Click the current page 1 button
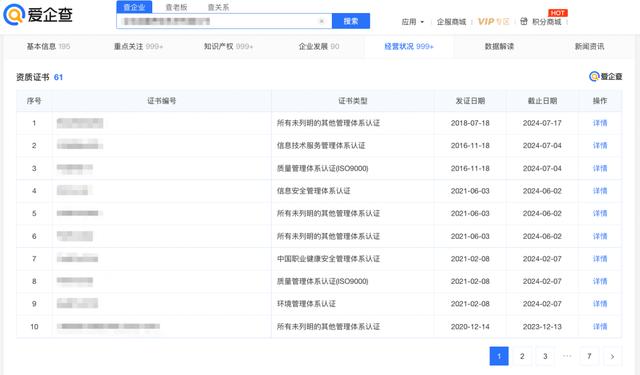640x375 pixels. coord(499,356)
